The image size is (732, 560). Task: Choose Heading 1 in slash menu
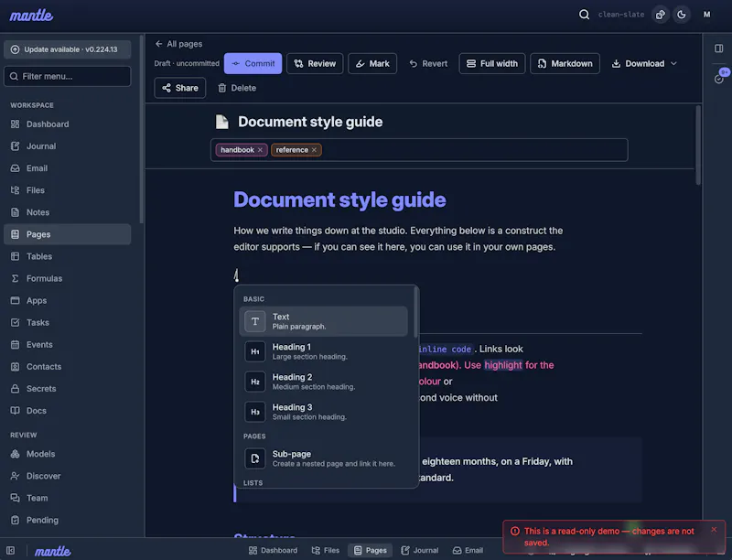click(324, 351)
